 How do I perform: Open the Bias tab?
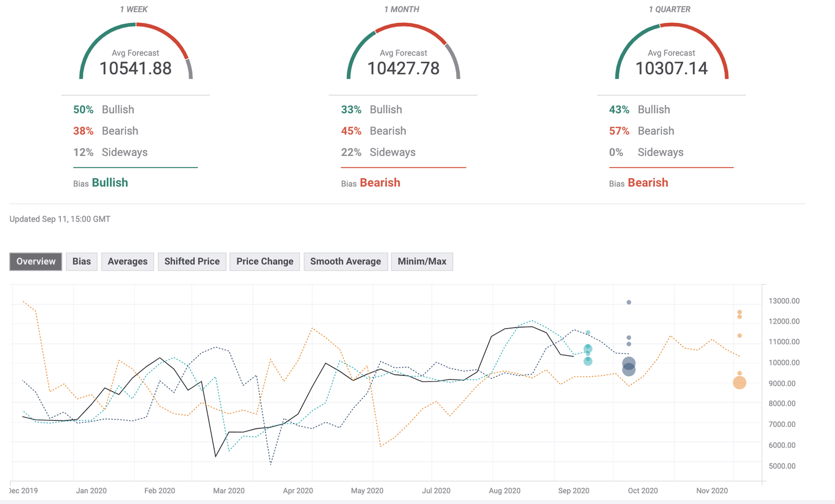(82, 261)
